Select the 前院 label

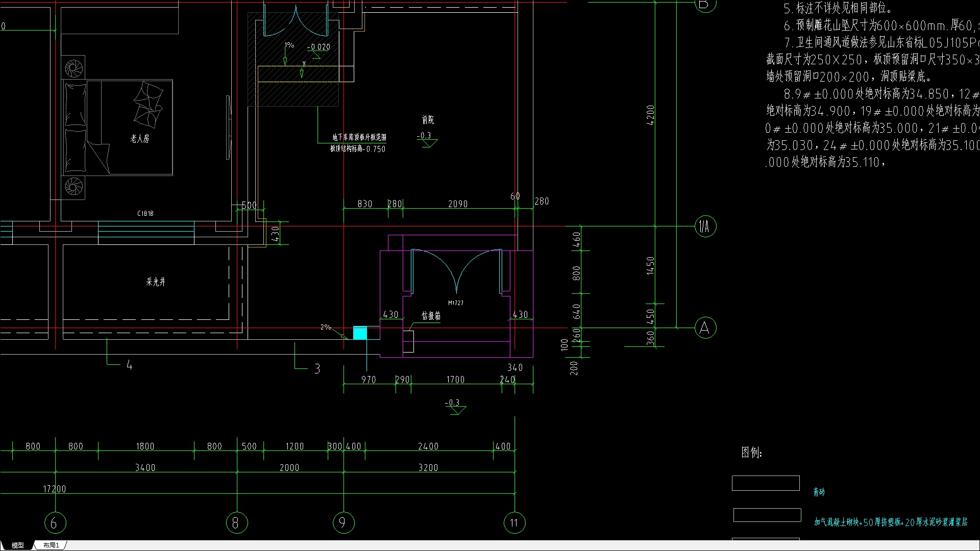[x=428, y=120]
